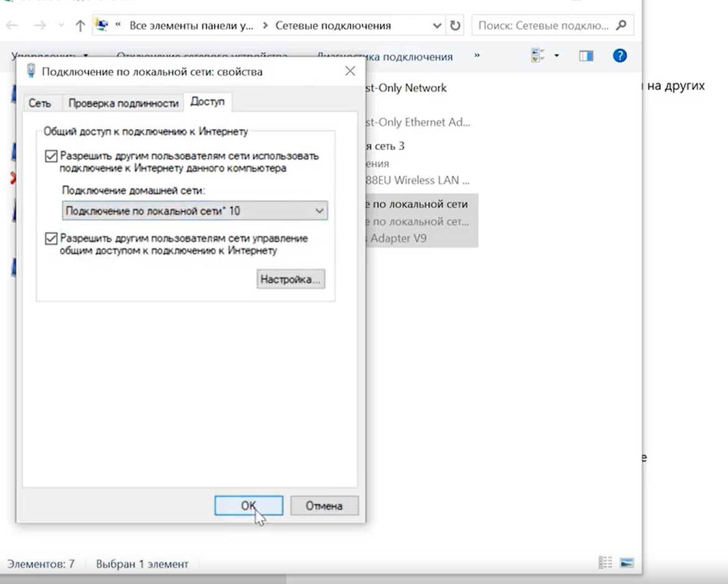
Task: Toggle the preview pane icon
Action: 586,56
